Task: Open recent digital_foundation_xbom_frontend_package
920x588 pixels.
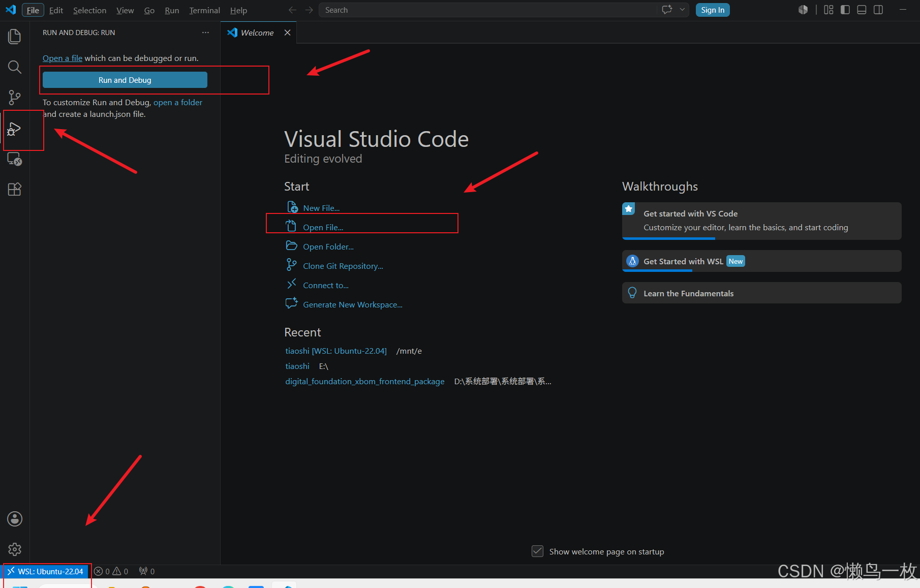Action: pyautogui.click(x=365, y=381)
